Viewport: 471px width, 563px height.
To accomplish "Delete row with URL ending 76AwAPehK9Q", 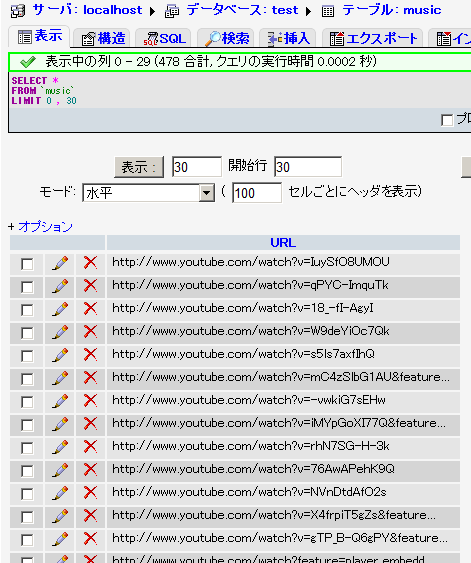I will [90, 470].
